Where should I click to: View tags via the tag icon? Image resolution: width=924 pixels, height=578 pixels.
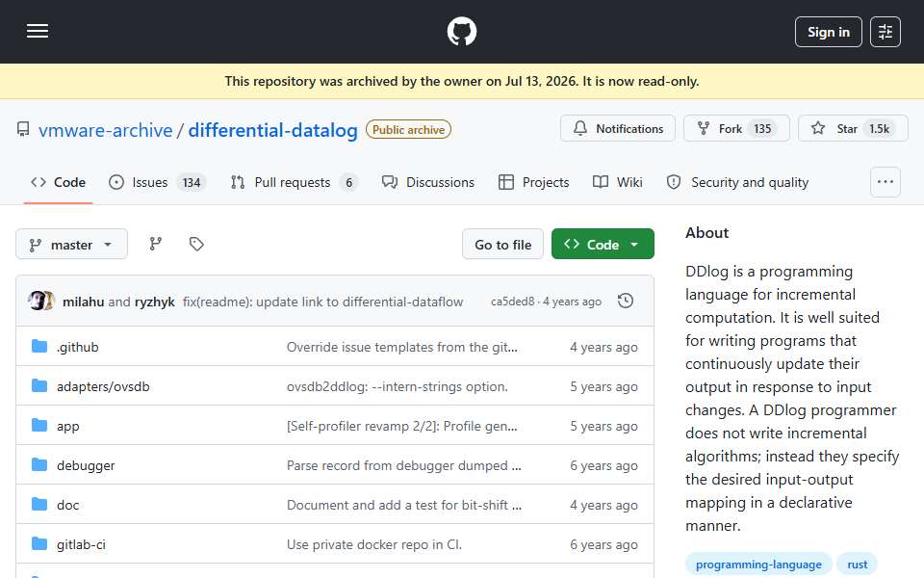tap(196, 244)
